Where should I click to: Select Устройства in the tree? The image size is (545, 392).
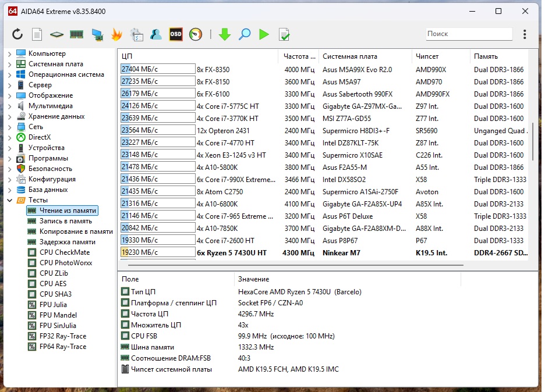(x=46, y=148)
